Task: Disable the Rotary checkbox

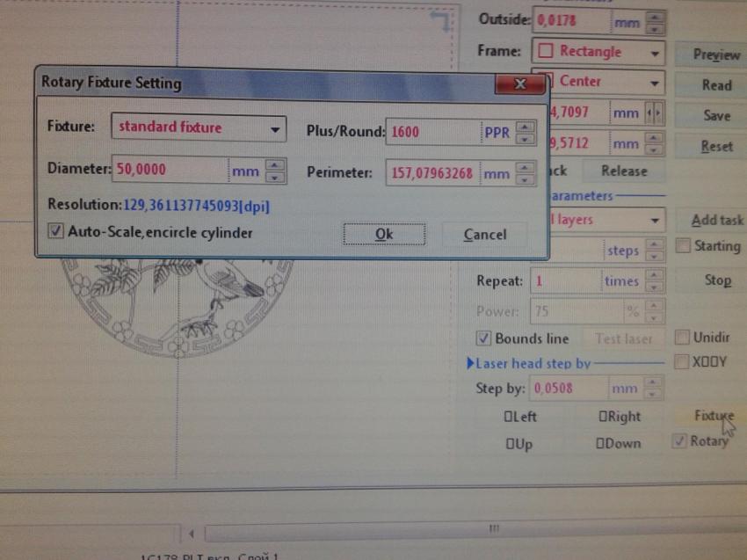Action: tap(679, 440)
